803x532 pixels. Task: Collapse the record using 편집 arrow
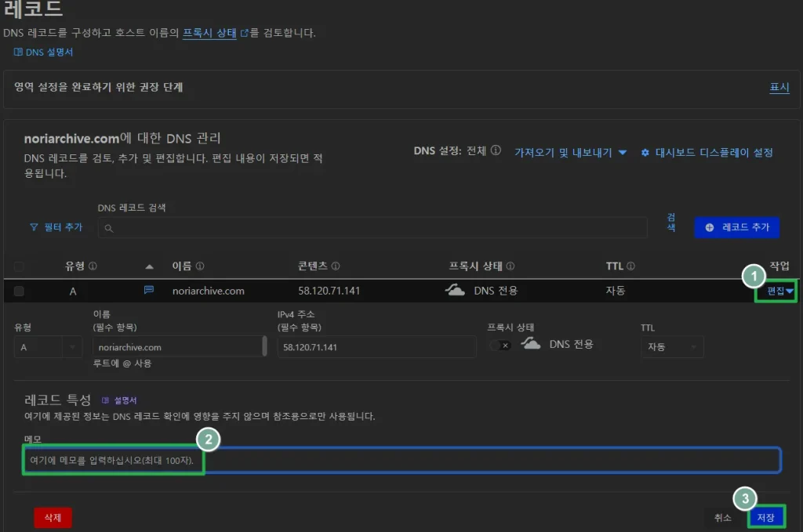tap(790, 291)
